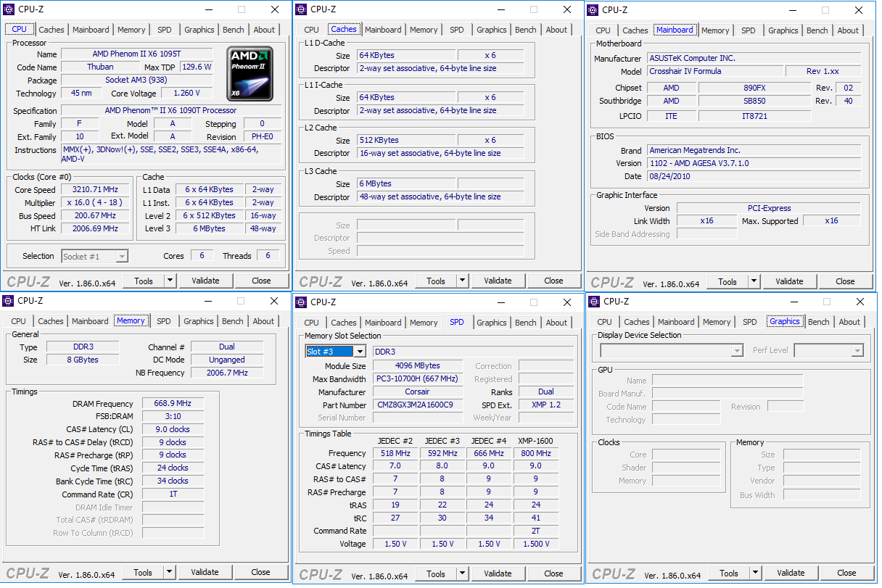
Task: Click the NB Frequency value 2006.7 MHz
Action: 228,373
